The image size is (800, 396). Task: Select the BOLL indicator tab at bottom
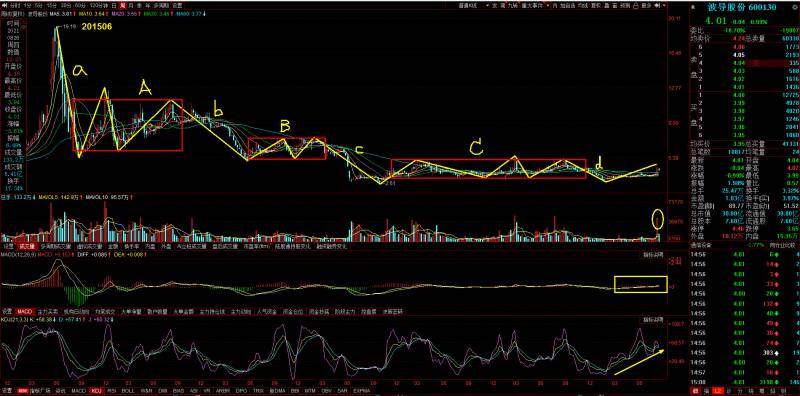pyautogui.click(x=128, y=391)
